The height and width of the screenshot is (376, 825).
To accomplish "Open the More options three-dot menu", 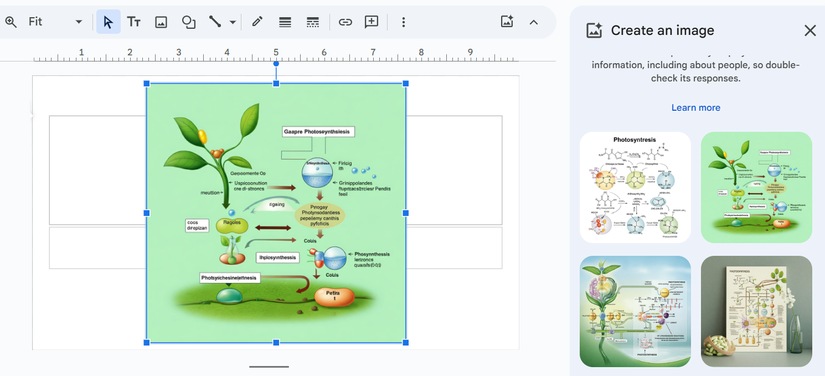I will pyautogui.click(x=404, y=22).
